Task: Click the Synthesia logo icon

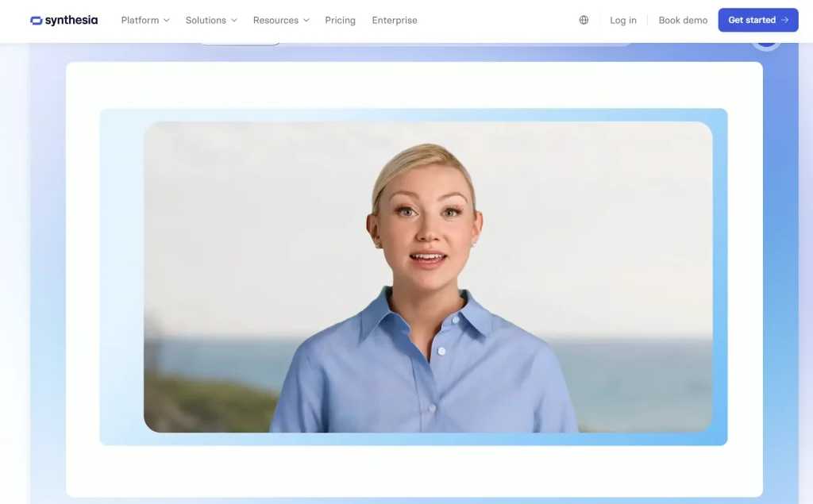Action: coord(36,21)
